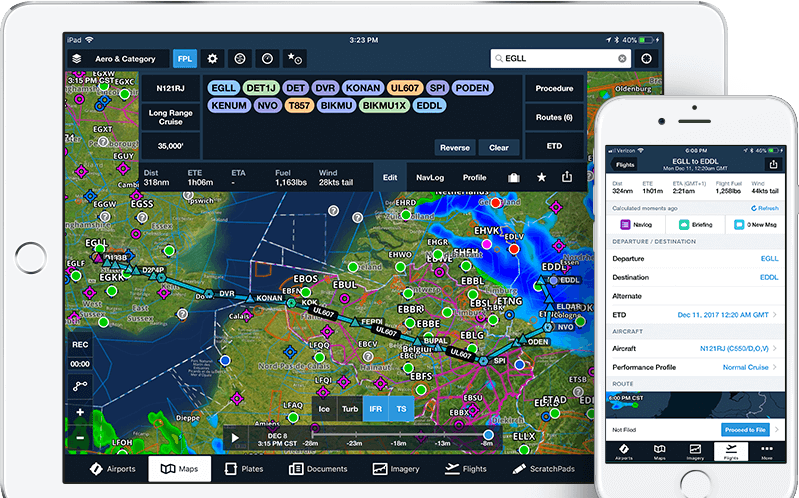Play the weather animation loop
Image resolution: width=799 pixels, height=498 pixels.
tap(235, 438)
